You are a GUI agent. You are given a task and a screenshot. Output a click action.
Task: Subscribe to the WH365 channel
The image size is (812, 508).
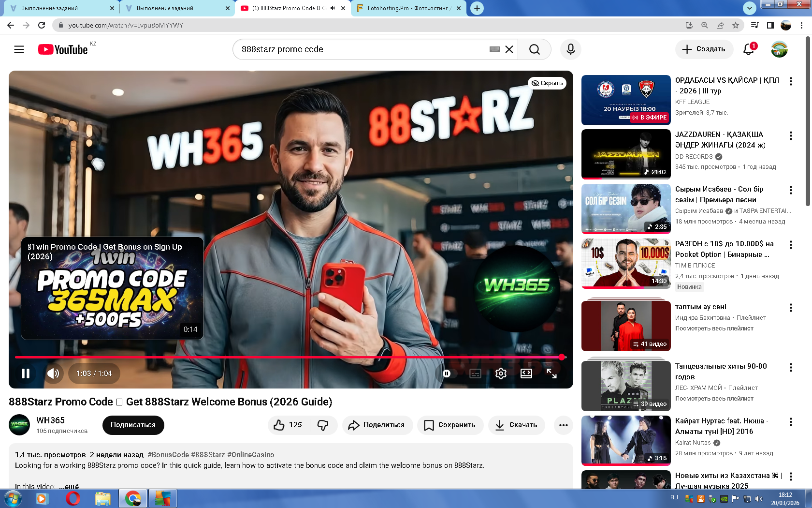(x=133, y=425)
